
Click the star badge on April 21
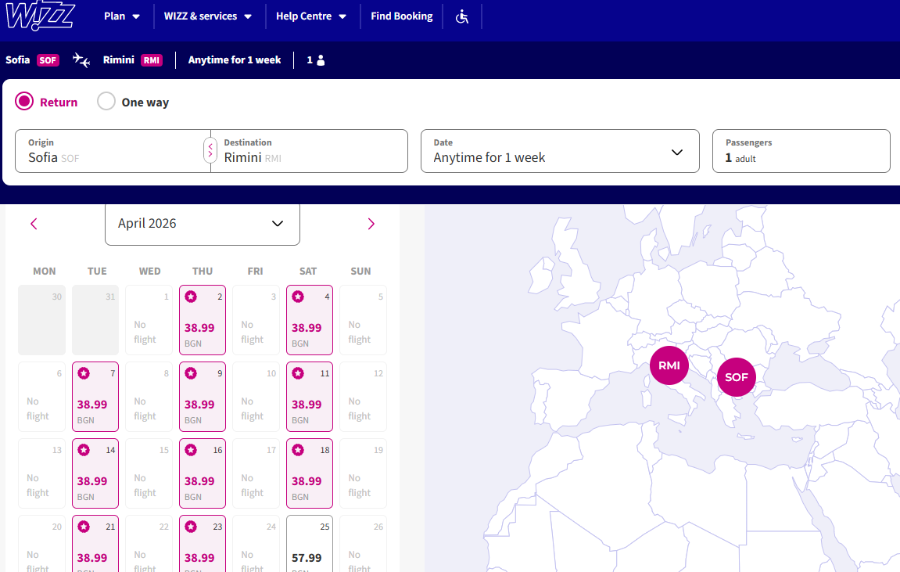(84, 527)
